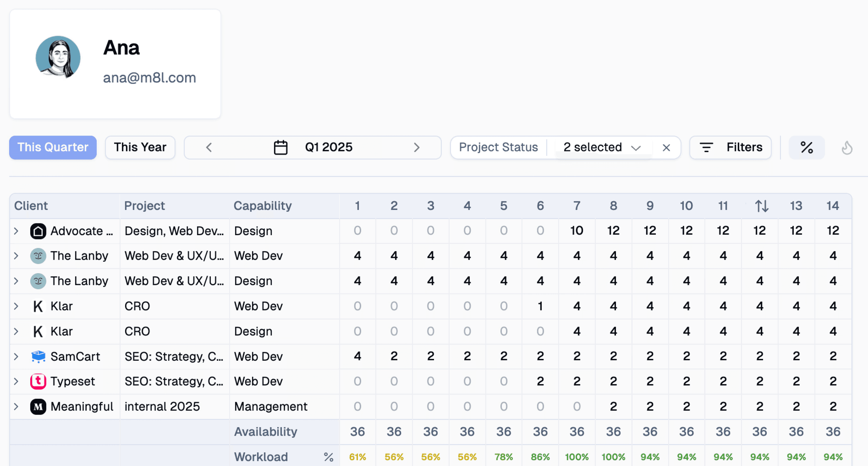
Task: Select the This Quarter tab
Action: coord(53,148)
